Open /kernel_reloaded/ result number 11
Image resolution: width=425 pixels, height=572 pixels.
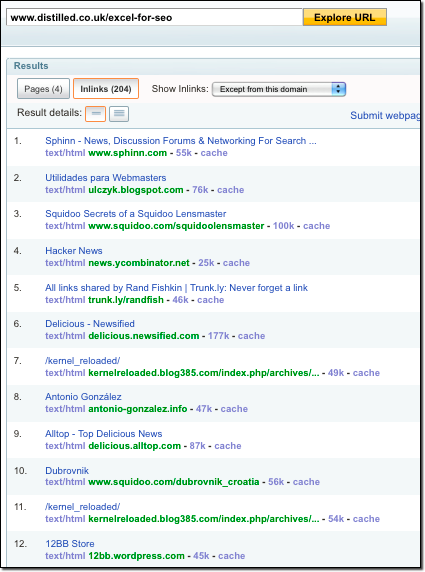point(82,507)
